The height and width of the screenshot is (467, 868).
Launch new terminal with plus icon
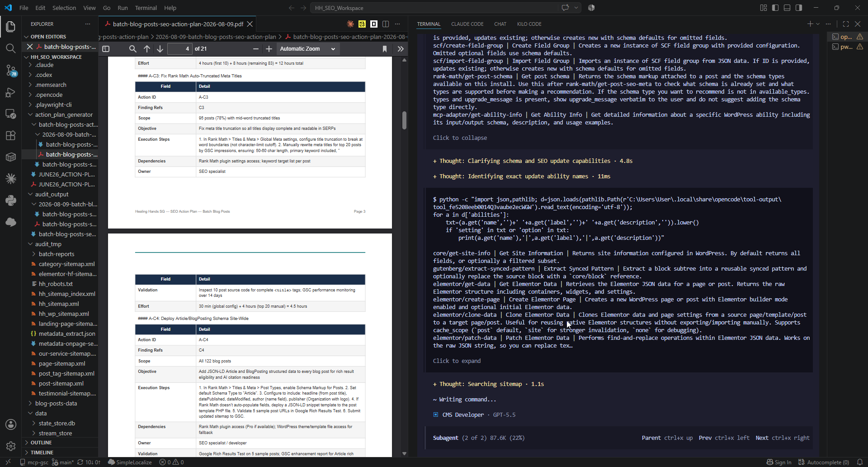click(810, 24)
